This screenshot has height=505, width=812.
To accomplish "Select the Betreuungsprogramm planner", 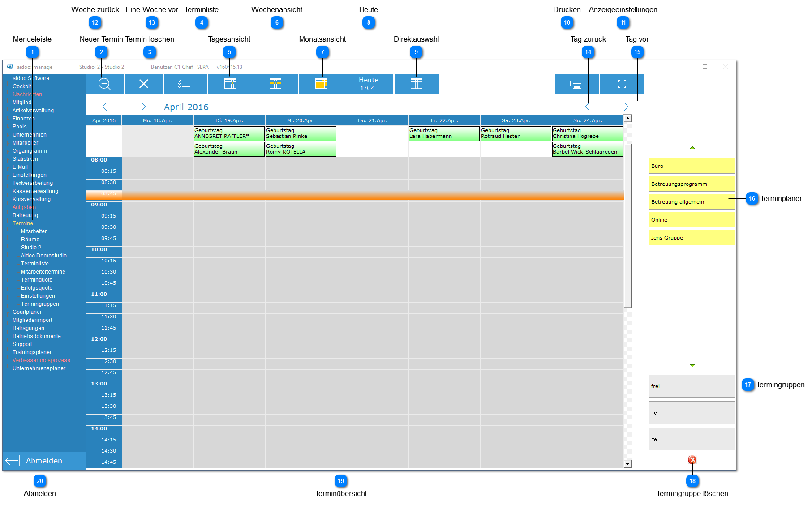I will (x=692, y=184).
